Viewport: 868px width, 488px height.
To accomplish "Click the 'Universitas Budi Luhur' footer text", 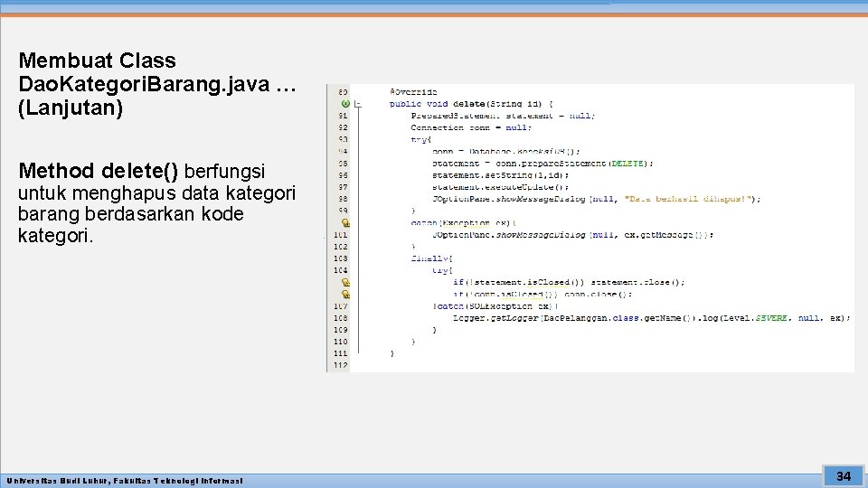I will coord(125,481).
